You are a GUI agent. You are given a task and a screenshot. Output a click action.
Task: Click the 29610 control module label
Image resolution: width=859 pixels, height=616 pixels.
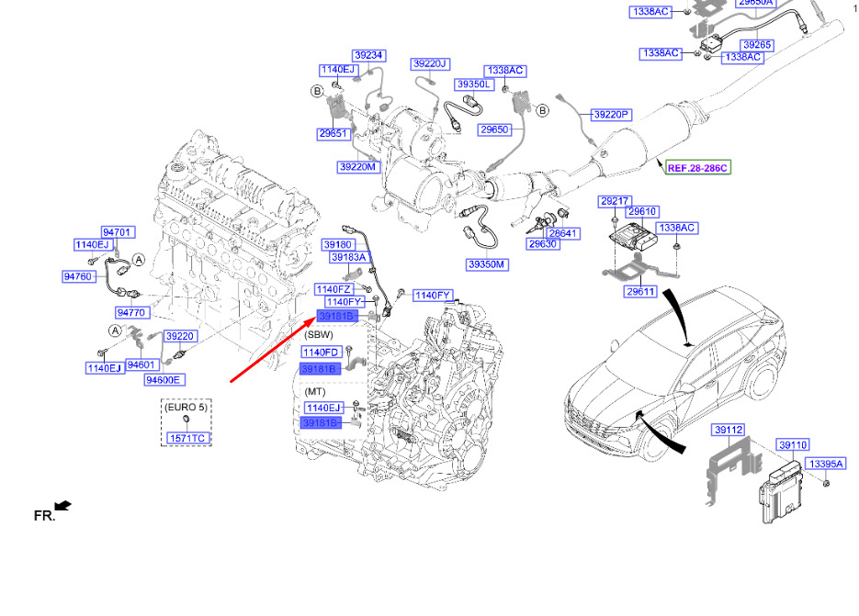pos(642,211)
